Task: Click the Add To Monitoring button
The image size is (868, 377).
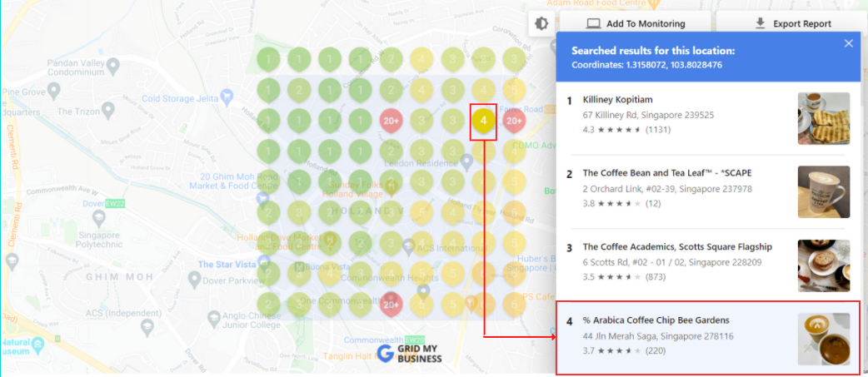Action: point(635,24)
